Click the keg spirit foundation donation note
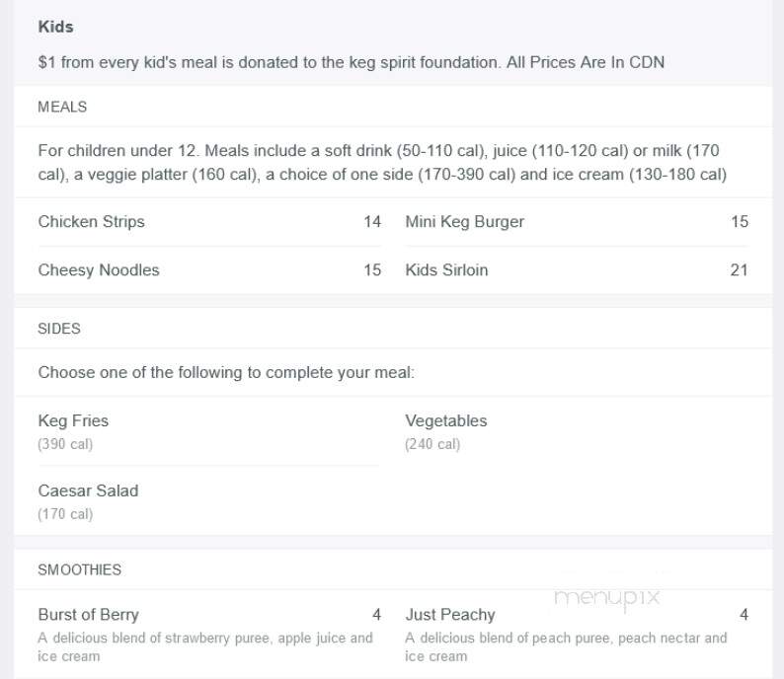 tap(351, 62)
